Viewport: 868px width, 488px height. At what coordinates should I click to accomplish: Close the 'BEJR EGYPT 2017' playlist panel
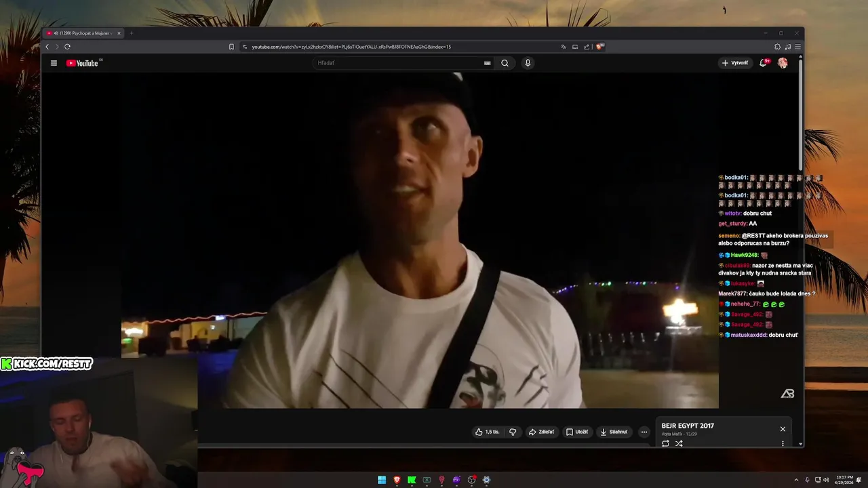[783, 429]
